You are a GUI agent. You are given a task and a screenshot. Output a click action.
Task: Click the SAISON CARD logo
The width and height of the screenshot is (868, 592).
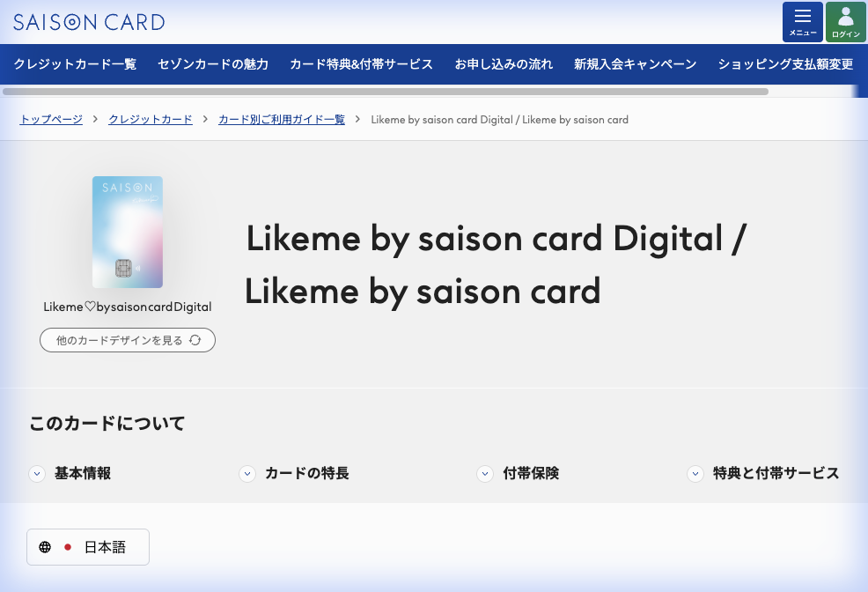pos(88,22)
